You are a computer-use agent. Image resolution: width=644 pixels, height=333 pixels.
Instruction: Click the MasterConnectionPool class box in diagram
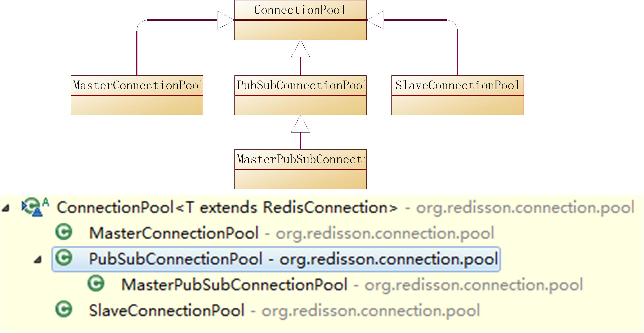click(x=137, y=95)
